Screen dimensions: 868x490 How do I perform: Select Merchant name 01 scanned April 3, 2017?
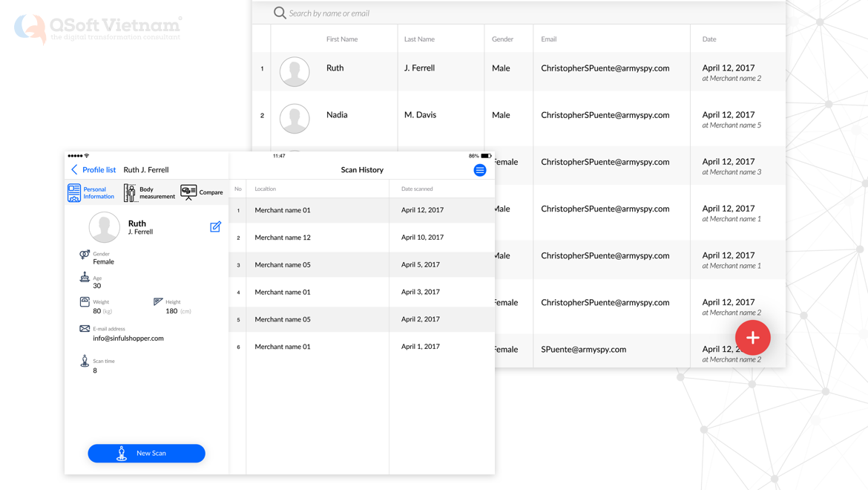click(362, 292)
